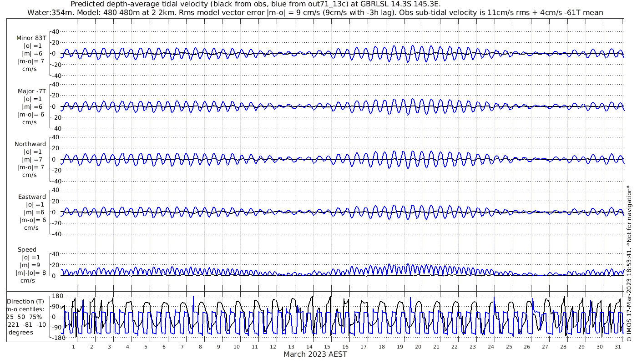637x364 pixels.
Task: Click the day 28 label on the x-axis
Action: [x=563, y=347]
